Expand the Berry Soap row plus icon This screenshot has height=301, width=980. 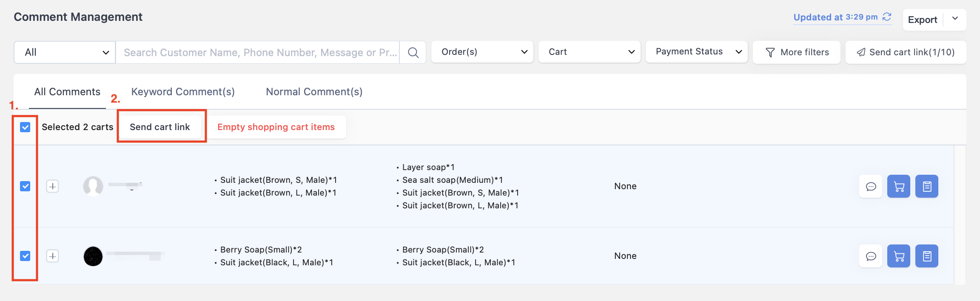(x=52, y=256)
